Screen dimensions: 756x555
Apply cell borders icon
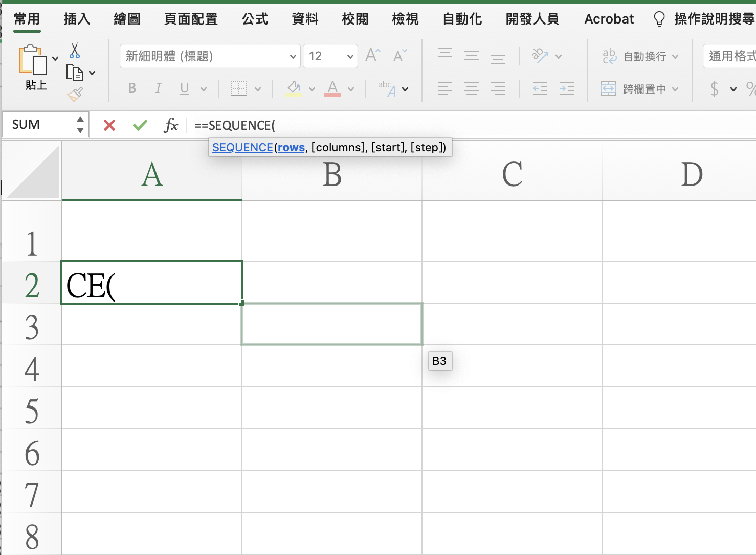tap(239, 88)
